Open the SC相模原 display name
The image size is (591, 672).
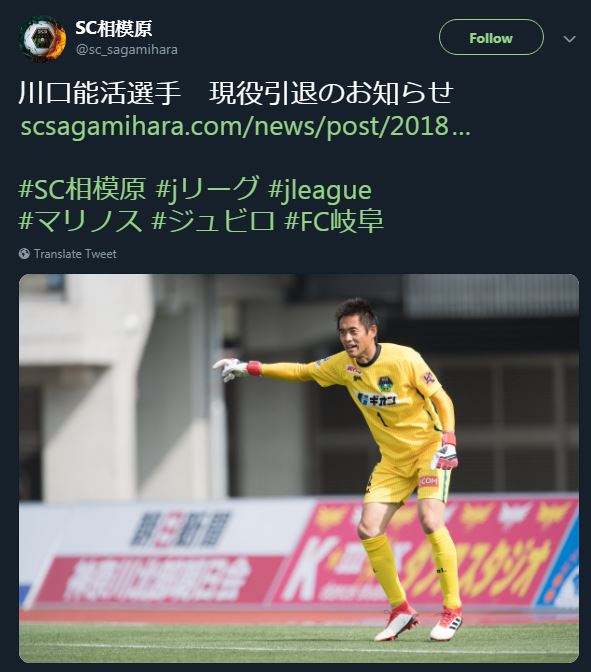point(114,28)
